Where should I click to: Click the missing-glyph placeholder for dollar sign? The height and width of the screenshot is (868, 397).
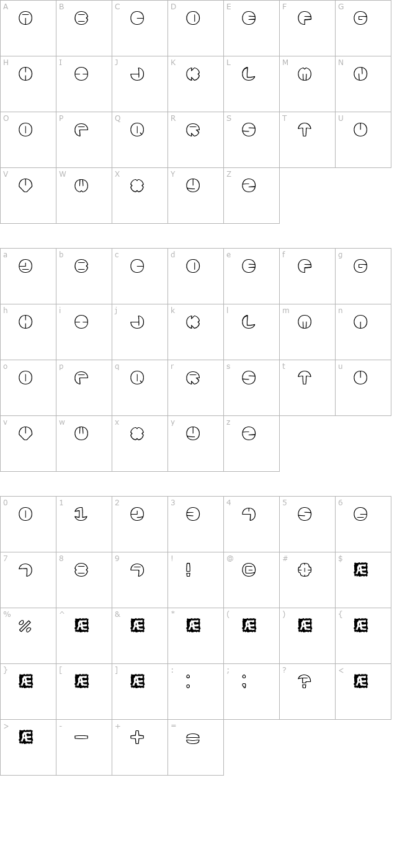(x=360, y=570)
